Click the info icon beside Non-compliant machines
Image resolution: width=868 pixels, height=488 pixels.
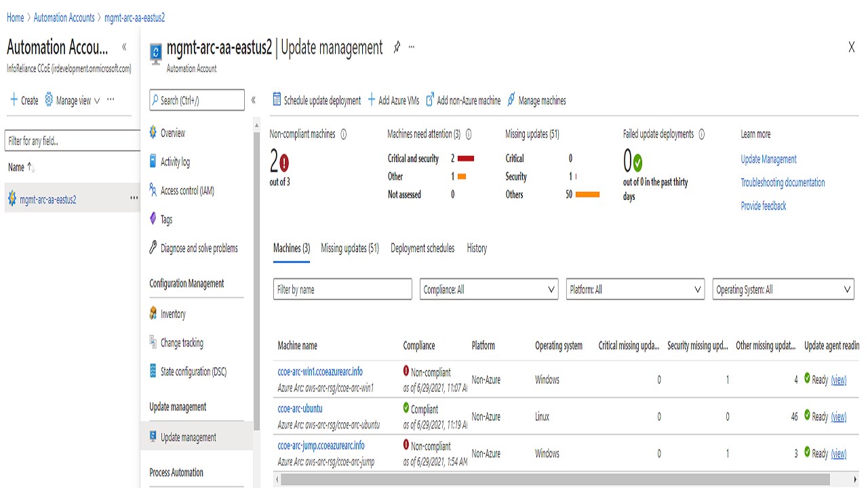coord(343,134)
